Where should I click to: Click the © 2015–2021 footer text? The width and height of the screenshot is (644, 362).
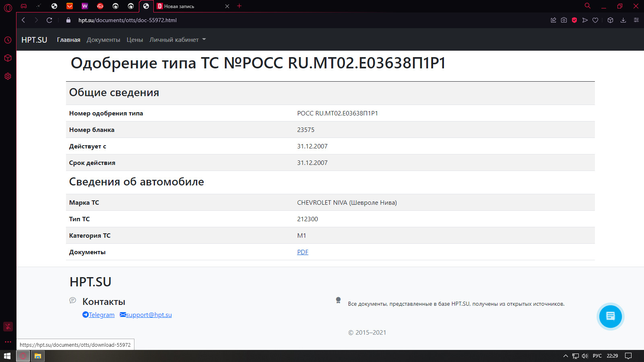pos(367,333)
